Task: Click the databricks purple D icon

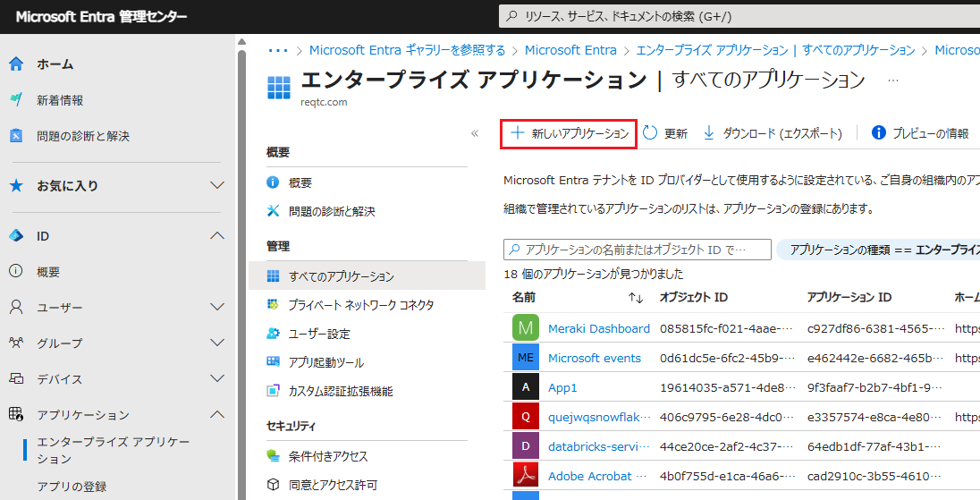Action: click(x=526, y=446)
